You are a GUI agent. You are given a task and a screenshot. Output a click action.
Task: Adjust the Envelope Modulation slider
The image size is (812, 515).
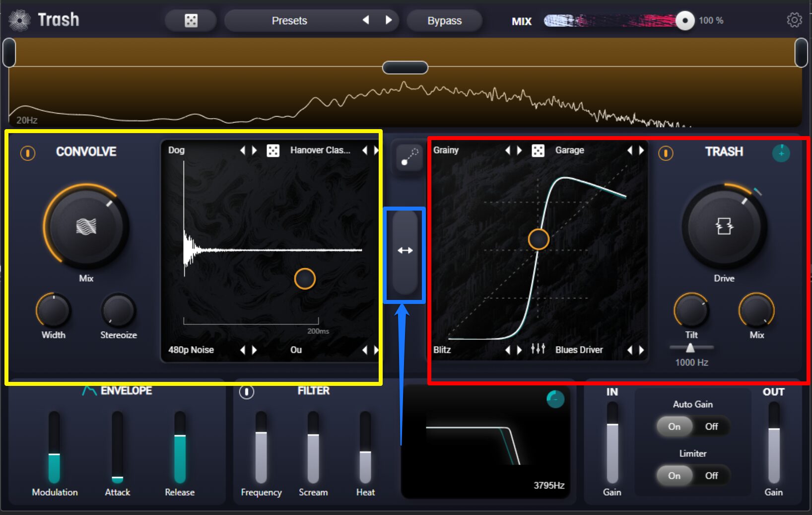click(54, 447)
